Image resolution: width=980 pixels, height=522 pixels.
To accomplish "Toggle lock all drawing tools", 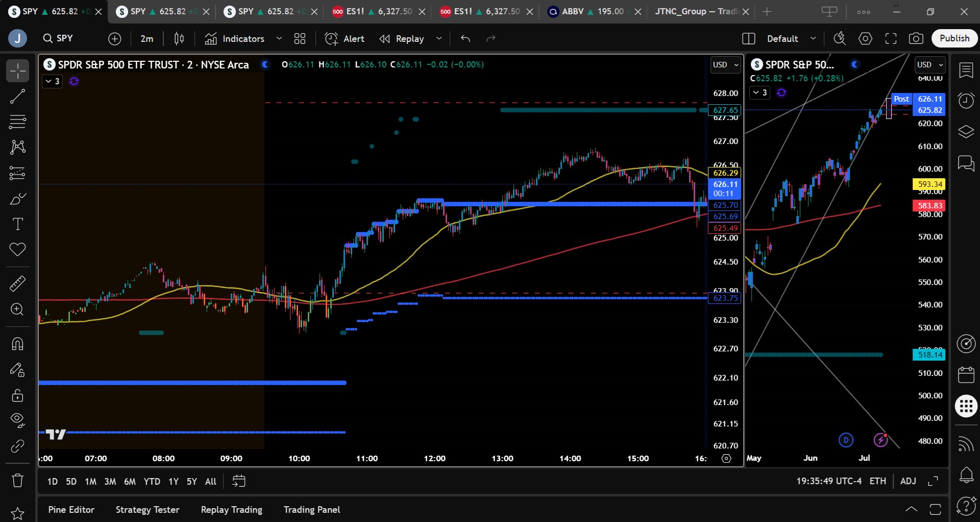I will 17,395.
